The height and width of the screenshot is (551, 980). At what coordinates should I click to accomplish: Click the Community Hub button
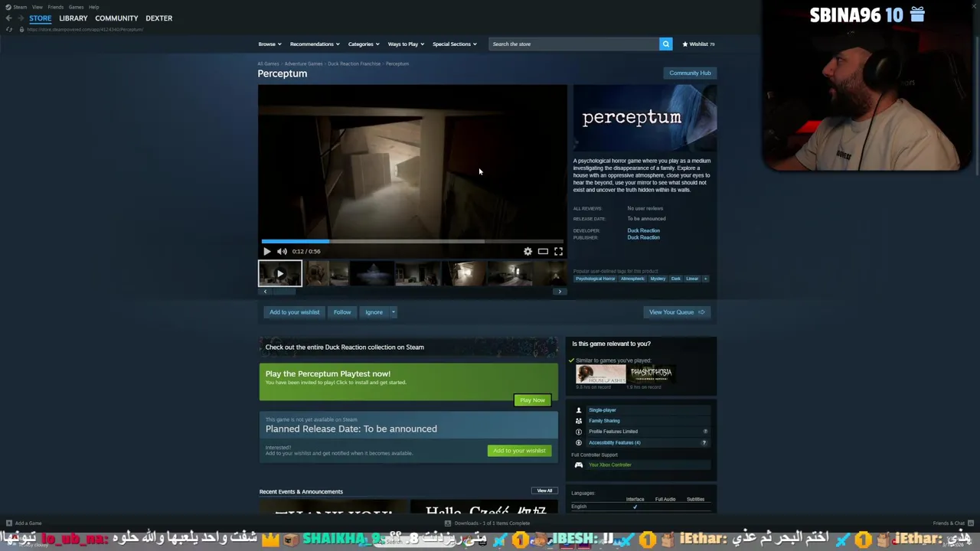[x=690, y=73]
